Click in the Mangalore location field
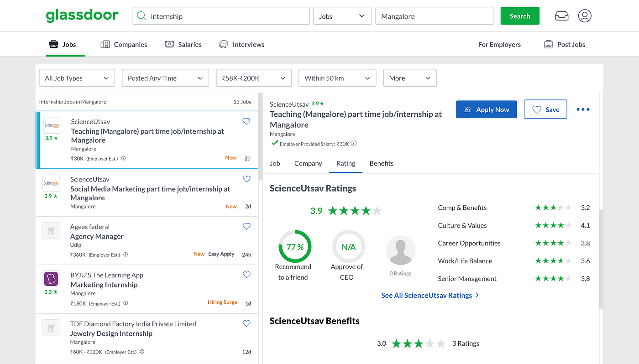The height and width of the screenshot is (364, 639). click(435, 16)
